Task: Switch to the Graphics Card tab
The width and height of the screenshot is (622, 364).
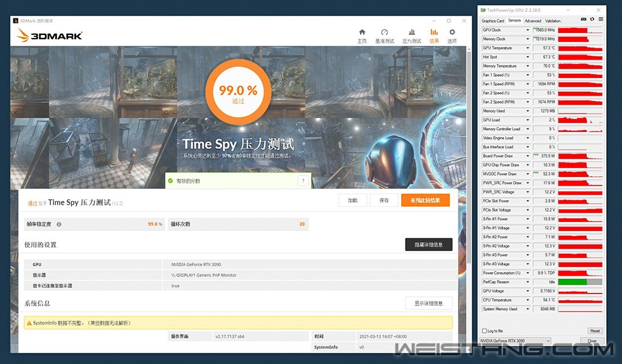Action: click(493, 21)
